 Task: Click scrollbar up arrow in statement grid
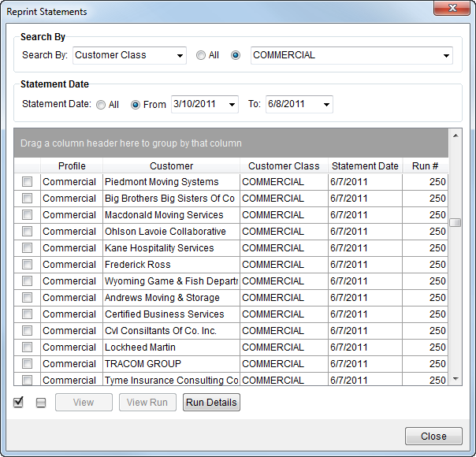[x=455, y=134]
